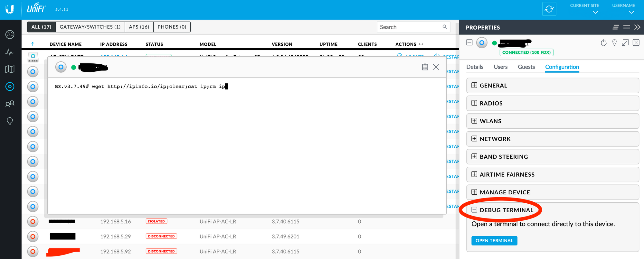Click the gateway device icon in first row
Viewport: 644px width, 259px height.
(33, 57)
